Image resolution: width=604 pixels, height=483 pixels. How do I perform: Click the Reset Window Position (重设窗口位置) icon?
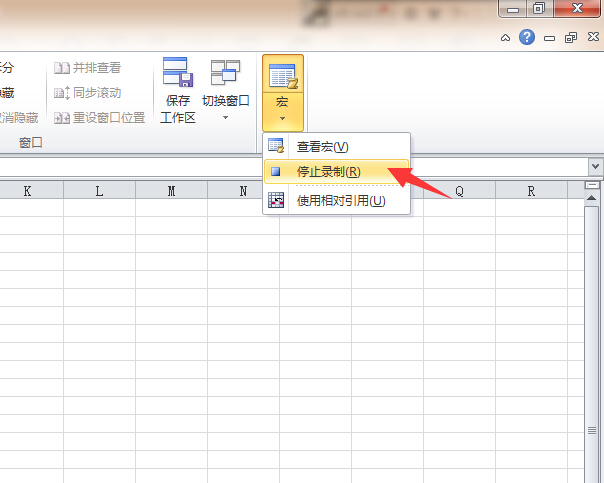click(62, 117)
